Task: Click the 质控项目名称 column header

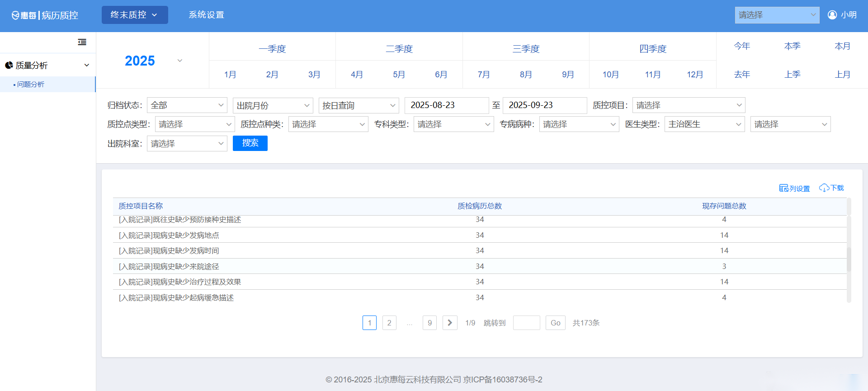Action: 141,206
